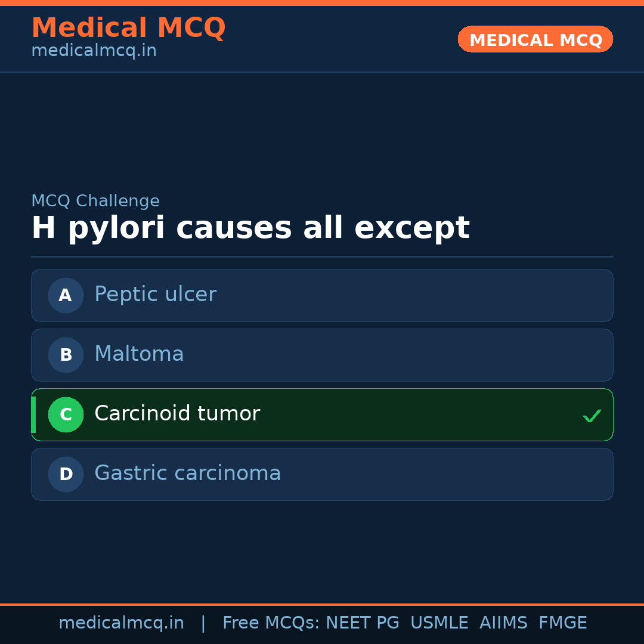
Task: Click NEET PG in the footer
Action: click(x=363, y=623)
